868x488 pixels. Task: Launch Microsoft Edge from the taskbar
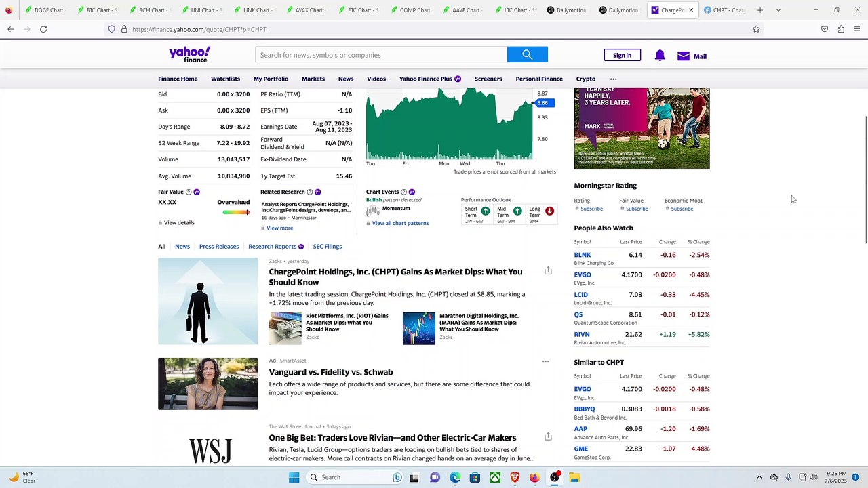pyautogui.click(x=455, y=477)
